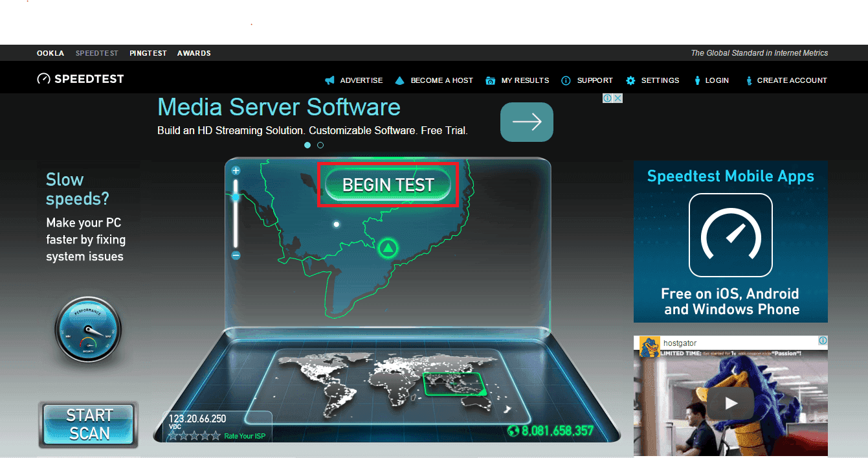This screenshot has width=868, height=458.
Task: Click the Speedtest gauge logo icon
Action: coord(43,79)
